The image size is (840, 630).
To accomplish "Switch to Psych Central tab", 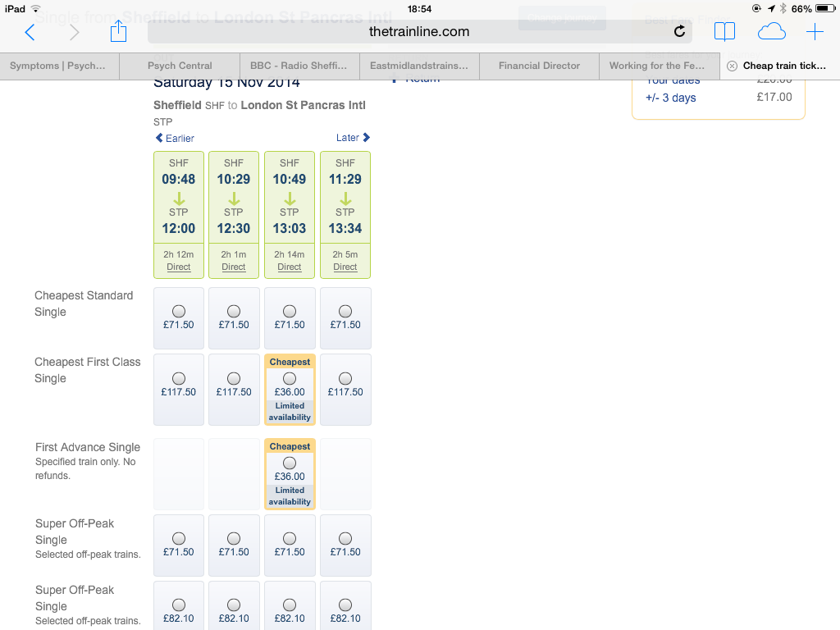I will tap(180, 66).
